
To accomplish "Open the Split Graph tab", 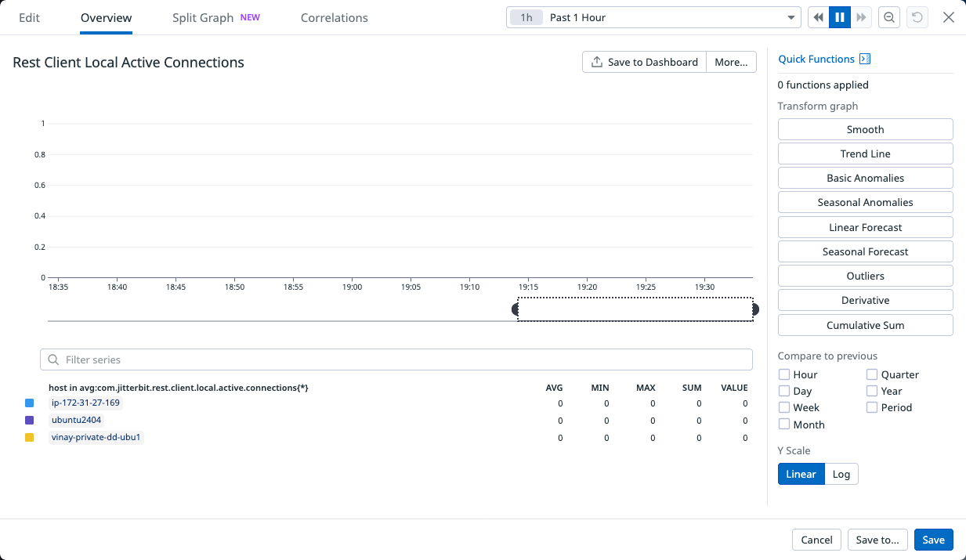I will tap(204, 17).
